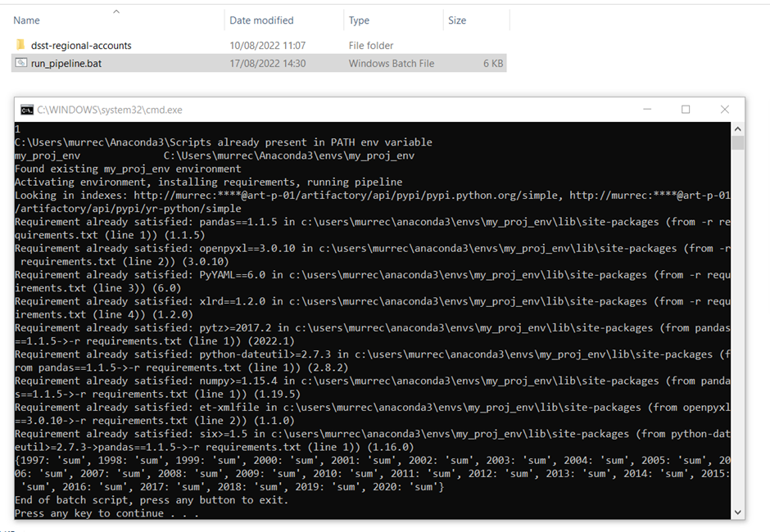
Task: Open the dsst-regional-accounts folder name link
Action: coord(82,45)
